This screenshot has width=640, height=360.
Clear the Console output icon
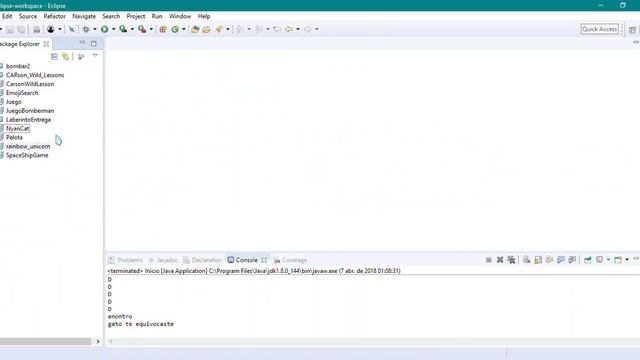pos(527,260)
